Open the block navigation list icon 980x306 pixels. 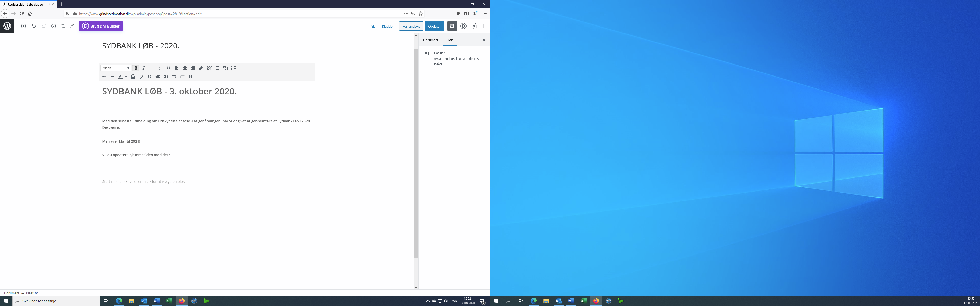pos(63,26)
